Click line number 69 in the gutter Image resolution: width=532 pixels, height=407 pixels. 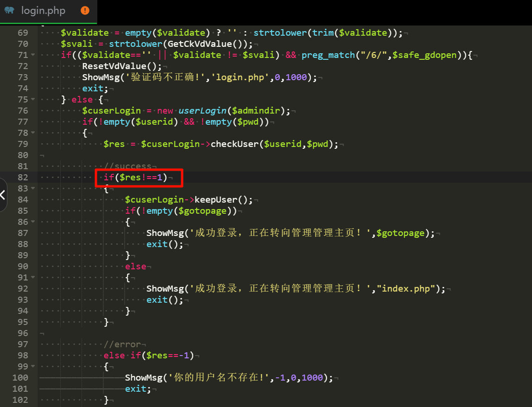pos(23,33)
